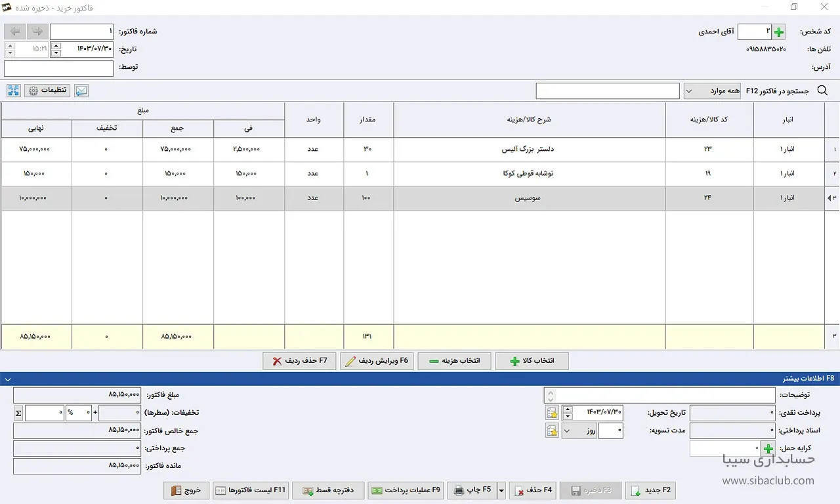Screen dimensions: 840x504
Task: Increase the invoice date with the up stepper
Action: [x=56, y=46]
